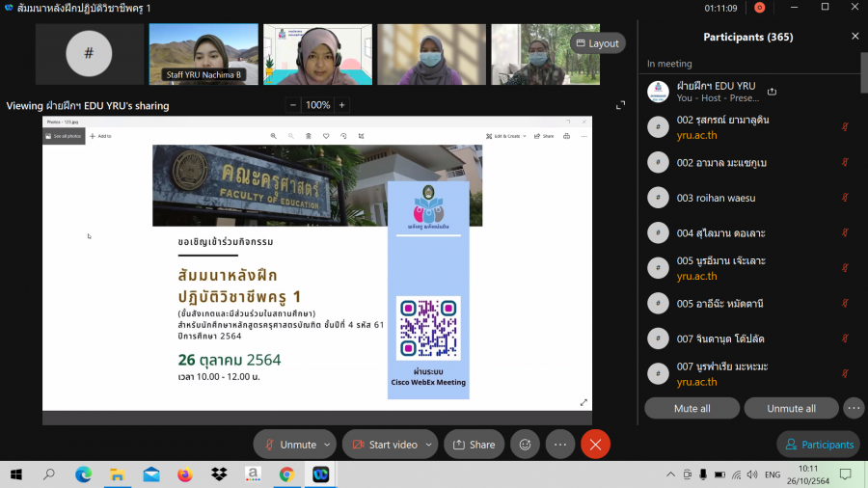Select the Staff YRU Nachima video thumbnail
Image resolution: width=868 pixels, height=488 pixels.
tap(203, 53)
